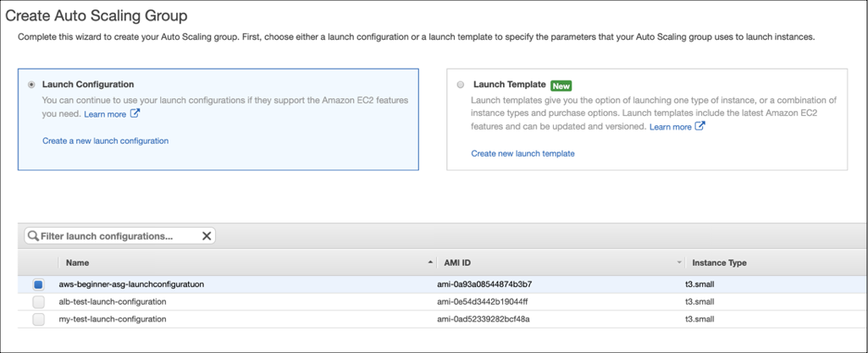Click AMI ID ami-0e54d3442b19044ff
This screenshot has height=353, width=868.
point(481,301)
